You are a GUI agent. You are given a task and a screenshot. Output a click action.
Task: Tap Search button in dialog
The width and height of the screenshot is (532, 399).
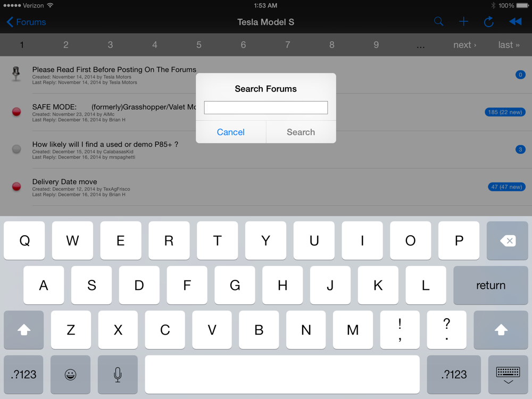point(301,132)
